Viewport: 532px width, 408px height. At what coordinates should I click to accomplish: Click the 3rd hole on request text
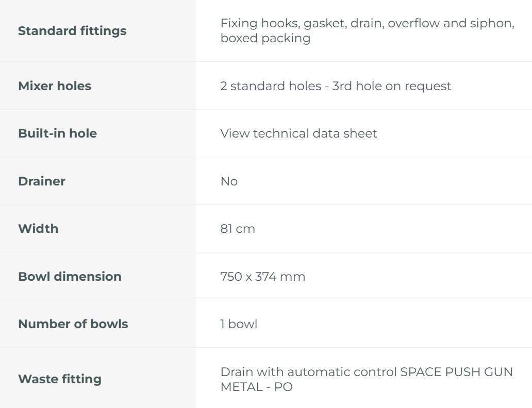[x=392, y=86]
